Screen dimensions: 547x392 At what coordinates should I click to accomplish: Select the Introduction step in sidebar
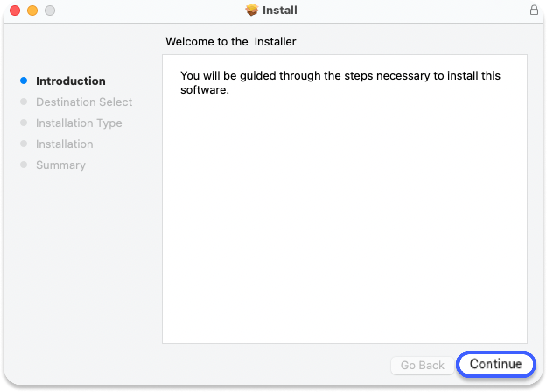tap(70, 81)
